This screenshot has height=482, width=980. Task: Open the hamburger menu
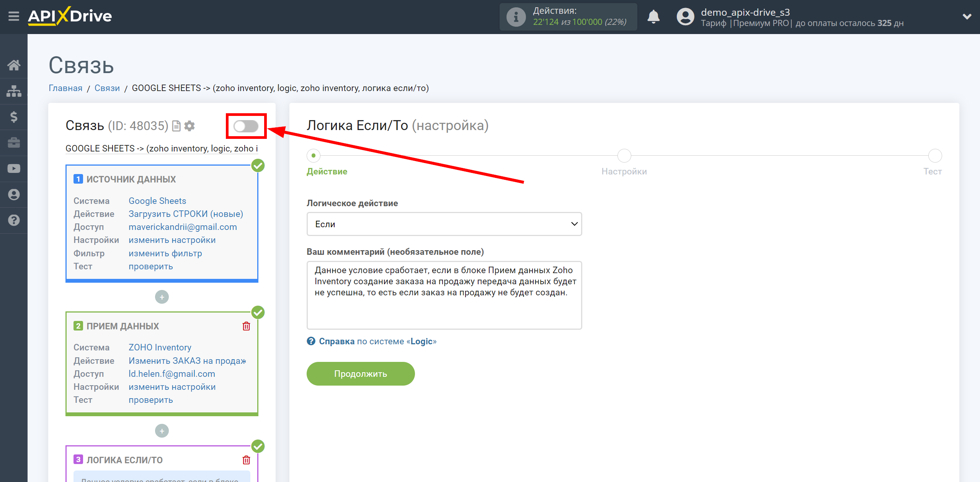point(14,16)
